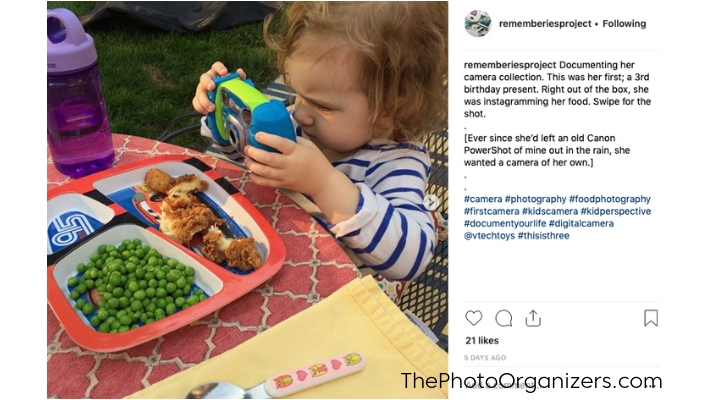
Task: Visit the @vtechtoys mention
Action: click(489, 236)
